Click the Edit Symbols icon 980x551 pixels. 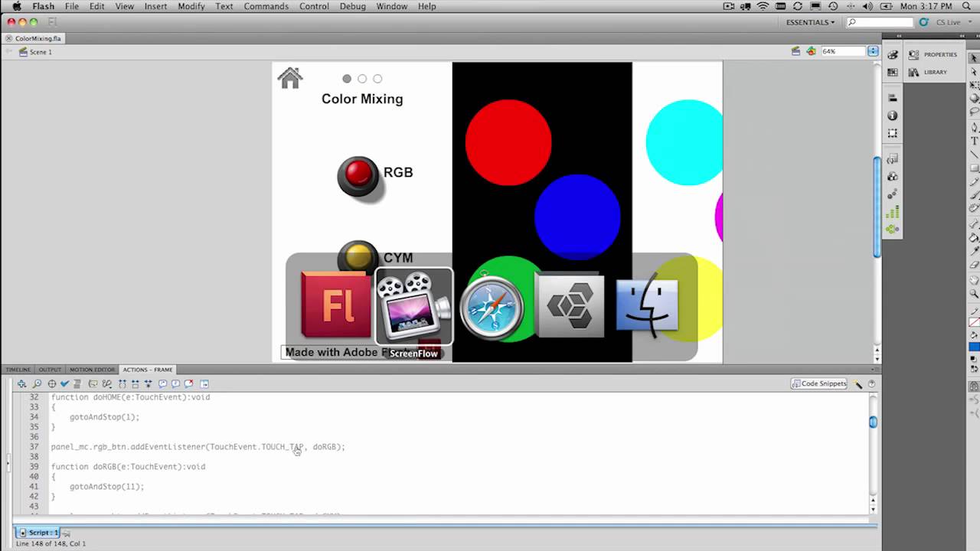tap(811, 51)
